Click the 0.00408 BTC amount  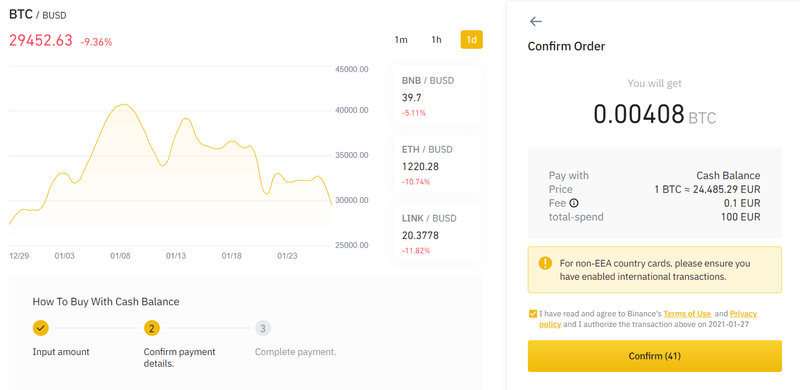click(x=655, y=114)
